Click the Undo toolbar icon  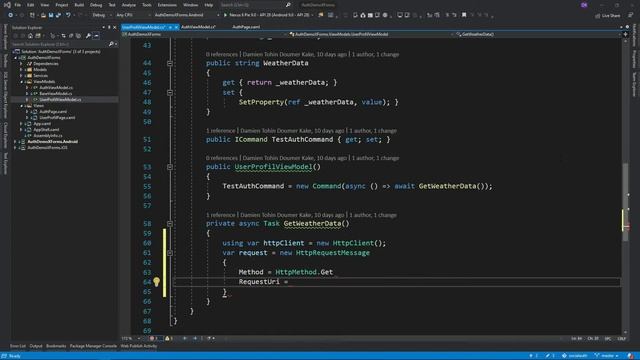[x=68, y=15]
